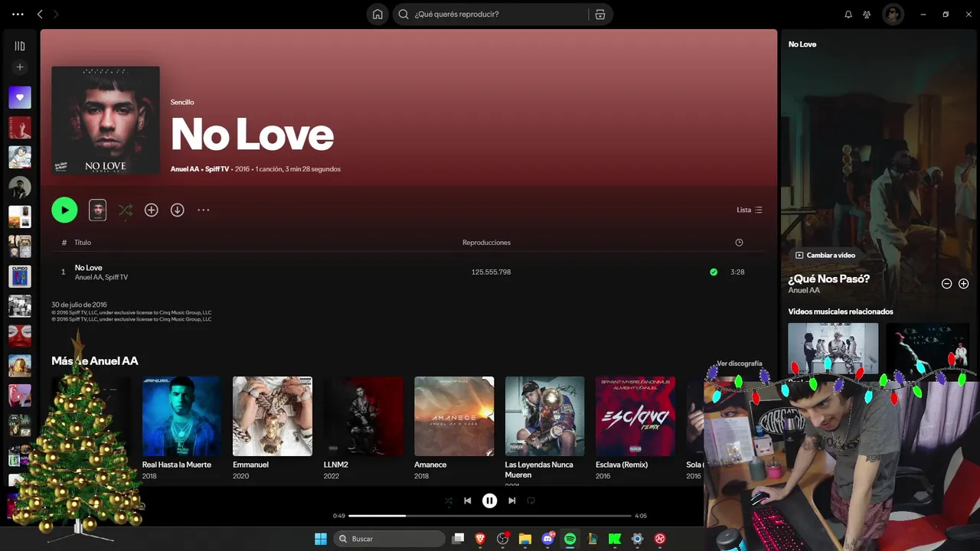980x551 pixels.
Task: Open more options for the No Love album
Action: [204, 210]
